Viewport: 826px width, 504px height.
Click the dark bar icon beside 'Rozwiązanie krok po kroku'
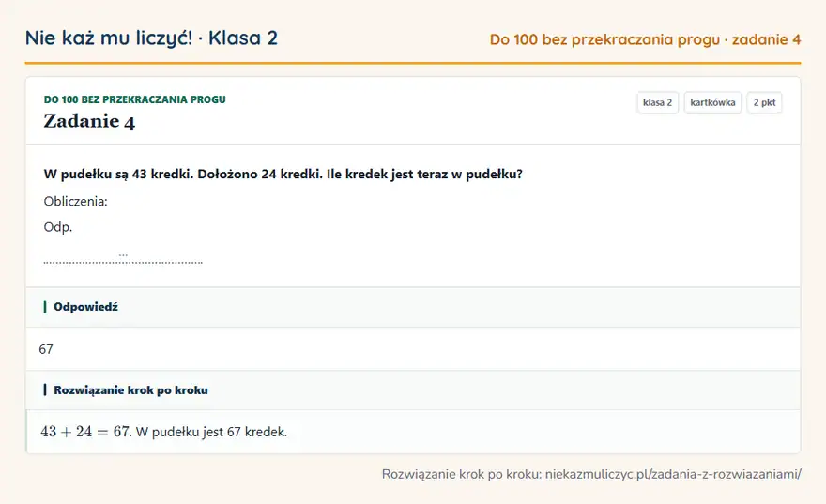click(45, 389)
